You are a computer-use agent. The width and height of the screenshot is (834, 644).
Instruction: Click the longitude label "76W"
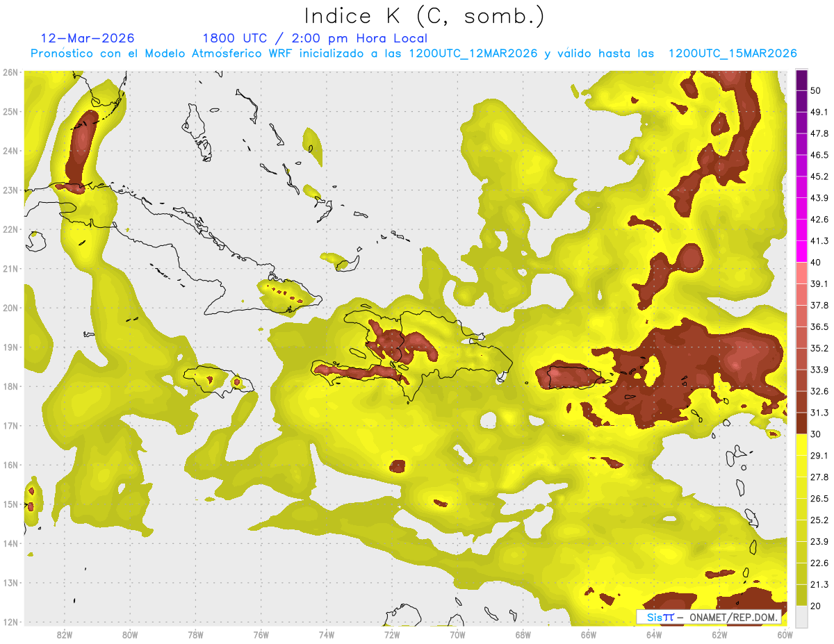[x=261, y=635]
